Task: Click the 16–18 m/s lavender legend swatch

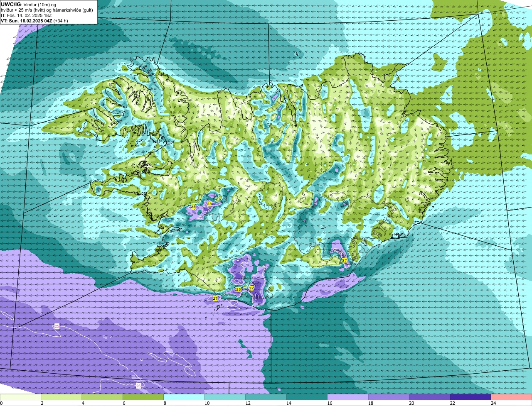Action: [348, 397]
